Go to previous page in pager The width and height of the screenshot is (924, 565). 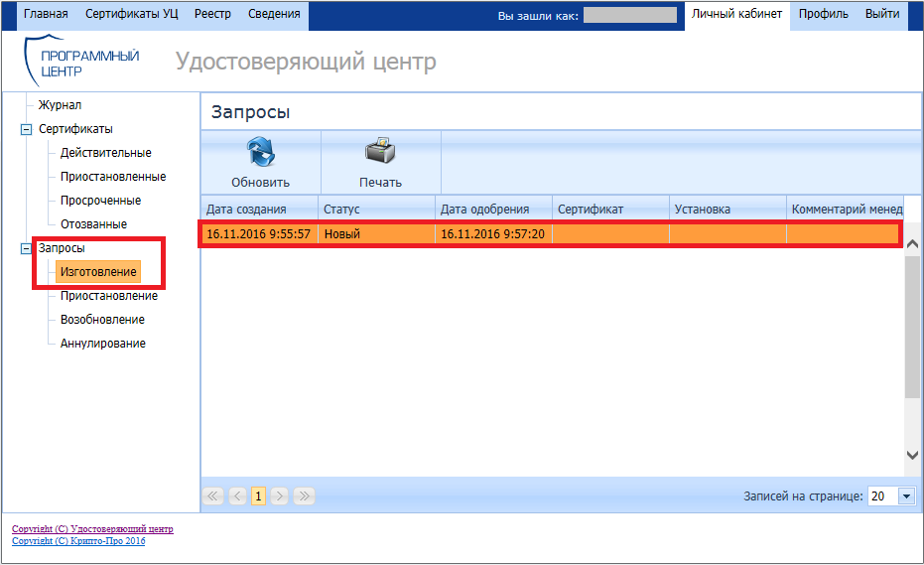click(x=237, y=495)
